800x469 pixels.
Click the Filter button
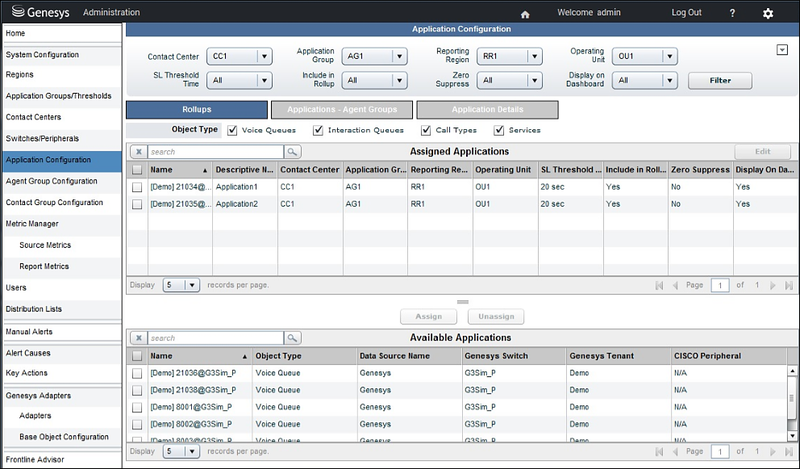pyautogui.click(x=719, y=80)
